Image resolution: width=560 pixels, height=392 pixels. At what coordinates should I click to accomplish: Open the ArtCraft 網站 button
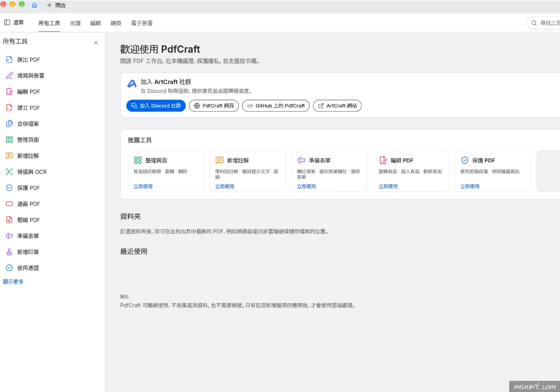pyautogui.click(x=337, y=106)
